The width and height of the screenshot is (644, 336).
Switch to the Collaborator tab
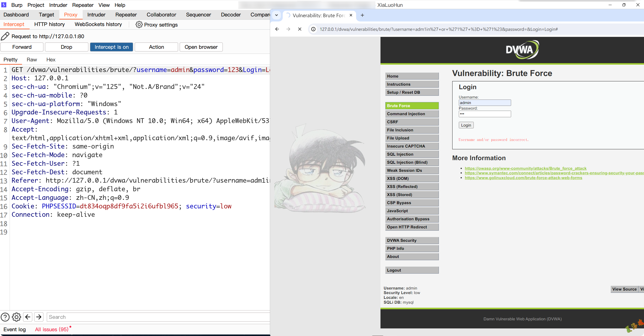tap(161, 15)
